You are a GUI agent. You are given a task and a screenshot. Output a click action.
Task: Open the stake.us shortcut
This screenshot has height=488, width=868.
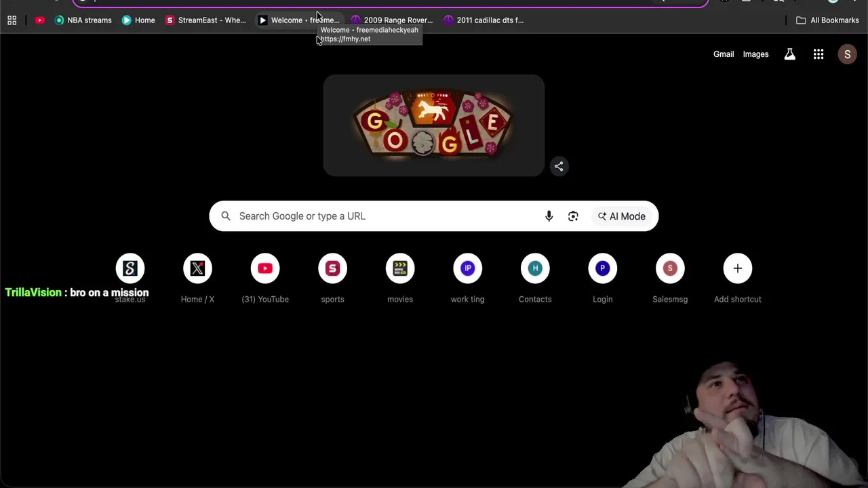pos(130,278)
